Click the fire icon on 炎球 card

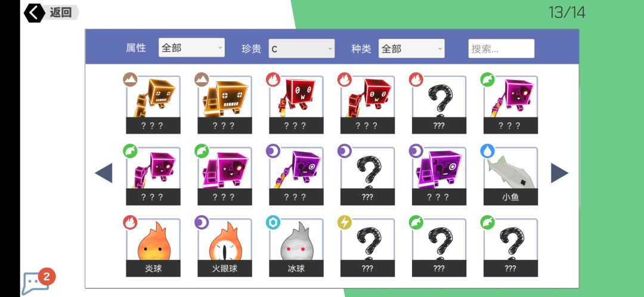[x=130, y=222]
